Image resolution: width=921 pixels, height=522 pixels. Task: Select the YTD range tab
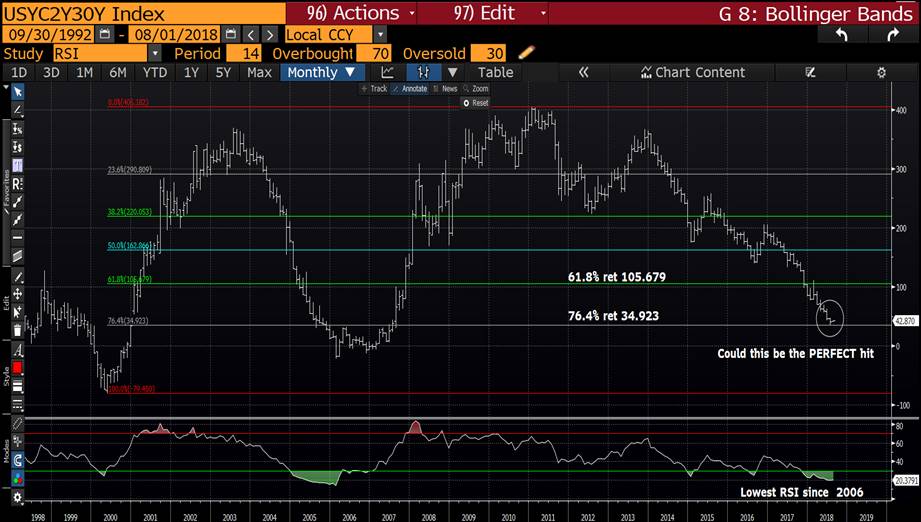coord(155,72)
